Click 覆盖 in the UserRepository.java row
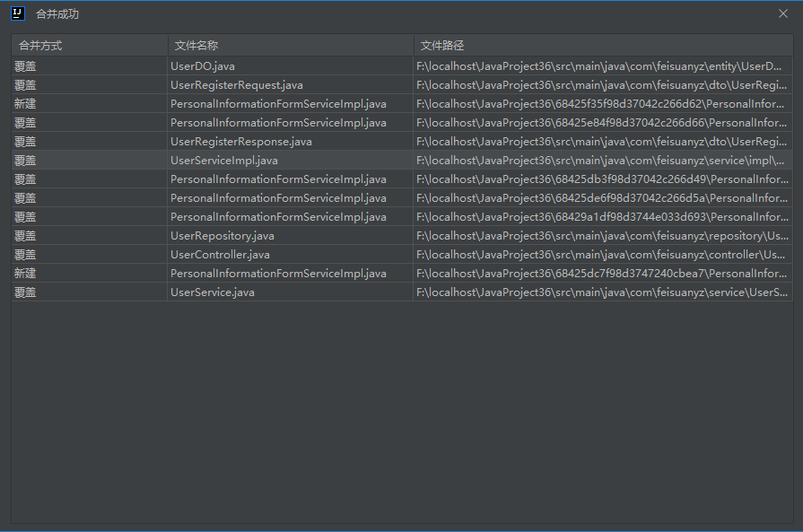Image resolution: width=803 pixels, height=532 pixels. tap(25, 236)
